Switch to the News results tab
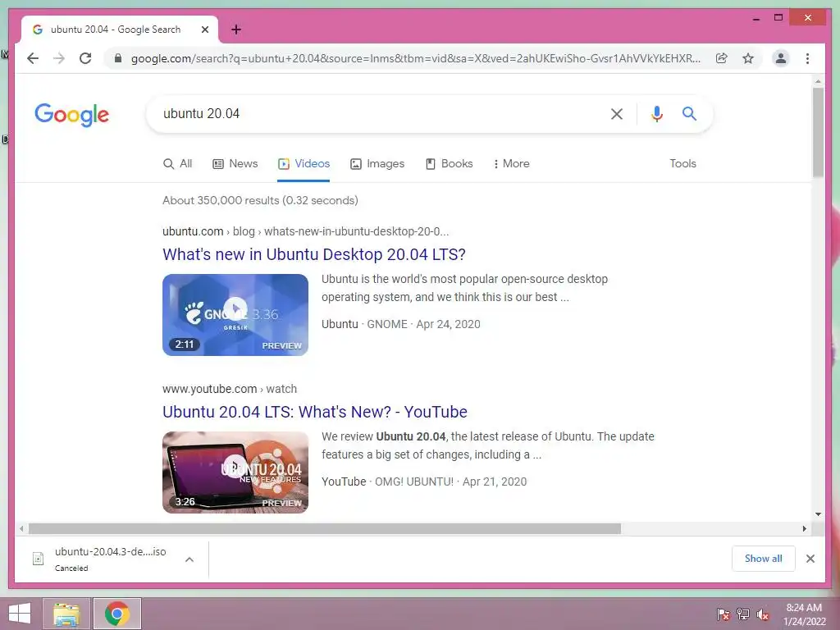Viewport: 840px width, 630px height. click(x=235, y=164)
